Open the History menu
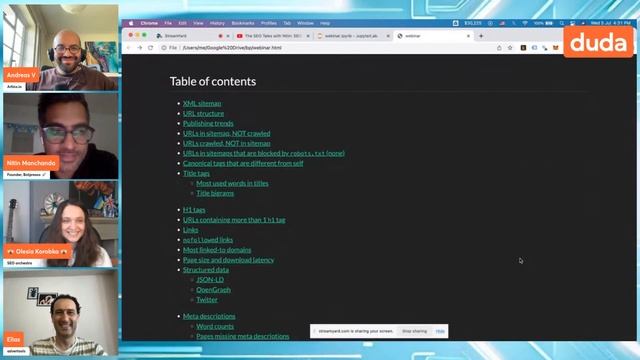Screen dimensions: 640x360 [x=217, y=23]
